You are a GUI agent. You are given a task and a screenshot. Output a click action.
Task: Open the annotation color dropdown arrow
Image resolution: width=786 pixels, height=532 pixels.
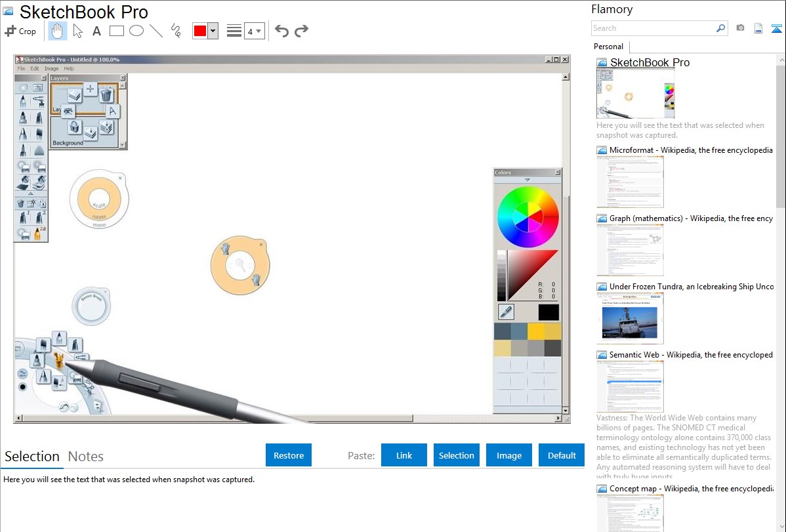[x=213, y=31]
